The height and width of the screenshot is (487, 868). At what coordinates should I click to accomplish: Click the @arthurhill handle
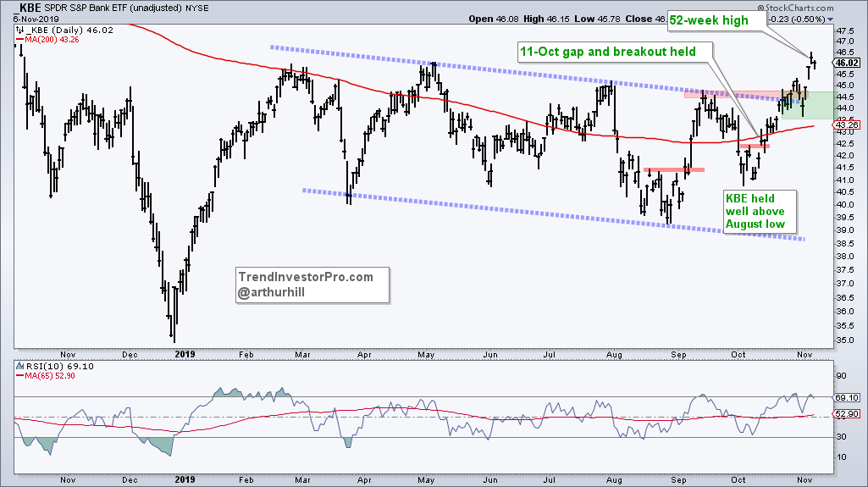271,293
